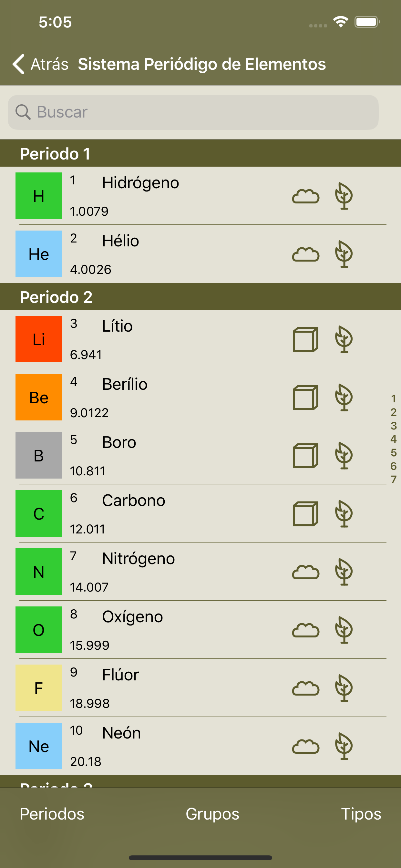The width and height of the screenshot is (401, 868).
Task: Select the green H element tile
Action: (39, 196)
